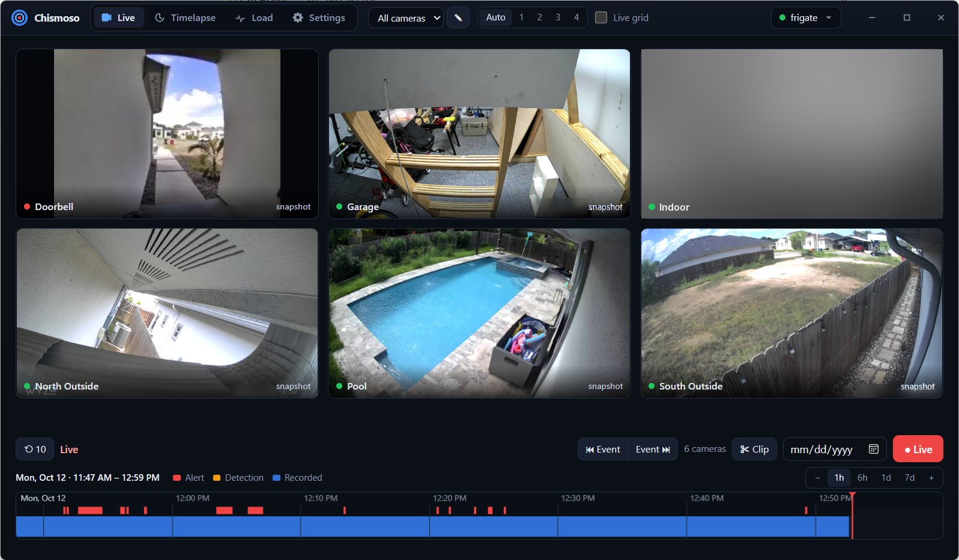Image resolution: width=959 pixels, height=560 pixels.
Task: Click the Pool green status dot
Action: pos(339,386)
